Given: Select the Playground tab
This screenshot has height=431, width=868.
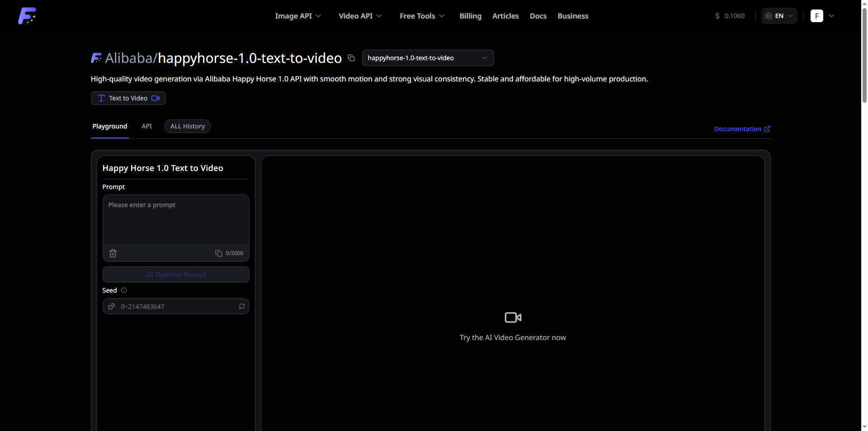Looking at the screenshot, I should (110, 126).
